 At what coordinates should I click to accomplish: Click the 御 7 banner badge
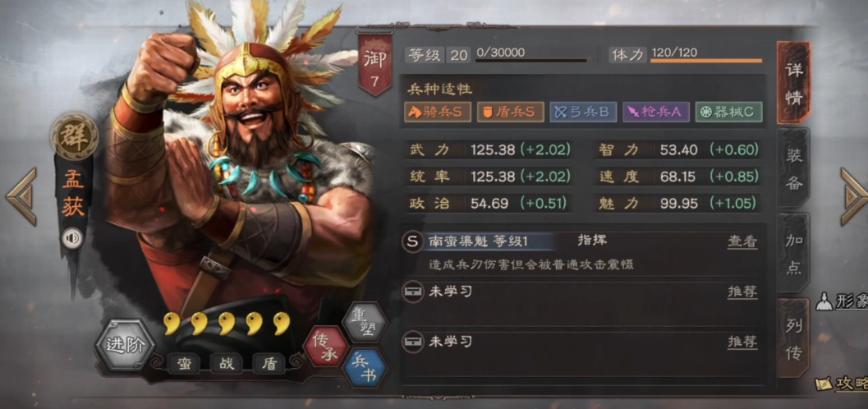[x=374, y=63]
